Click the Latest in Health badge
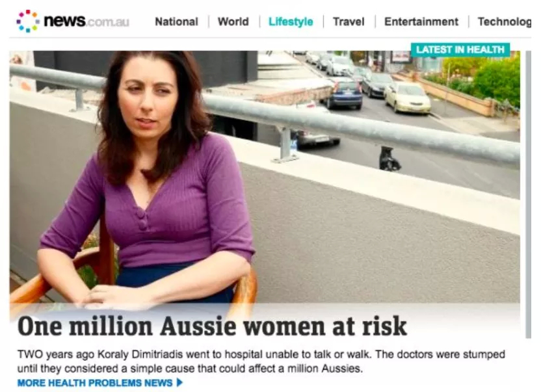 coord(460,49)
